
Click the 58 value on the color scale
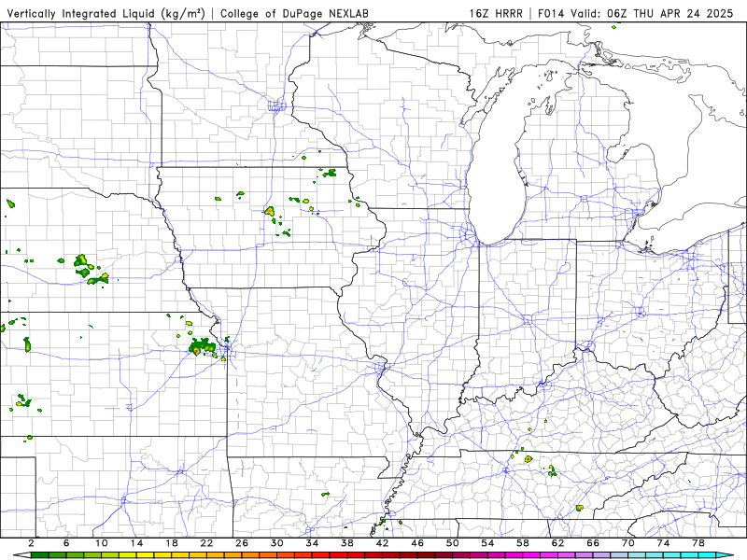click(x=523, y=543)
